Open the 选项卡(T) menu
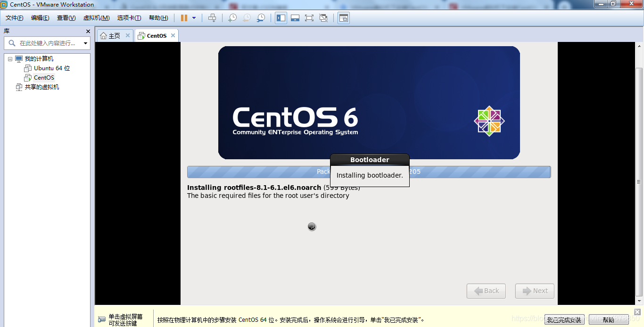The width and height of the screenshot is (644, 327). click(129, 18)
